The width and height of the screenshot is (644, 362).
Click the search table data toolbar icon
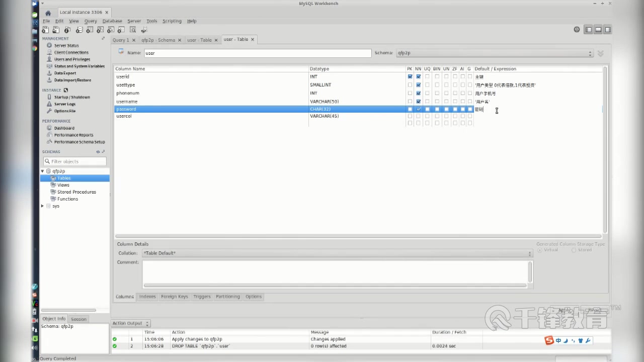coord(133,30)
